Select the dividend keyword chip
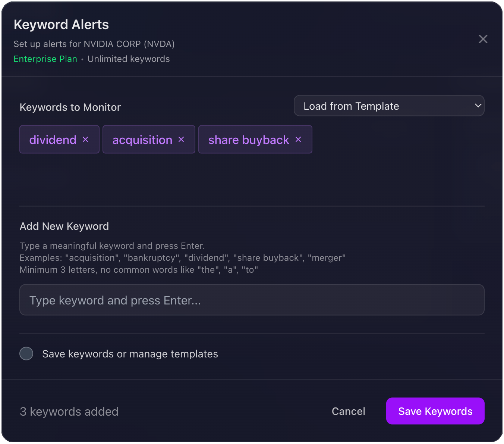Screen dimensions: 504x444 click(53, 139)
